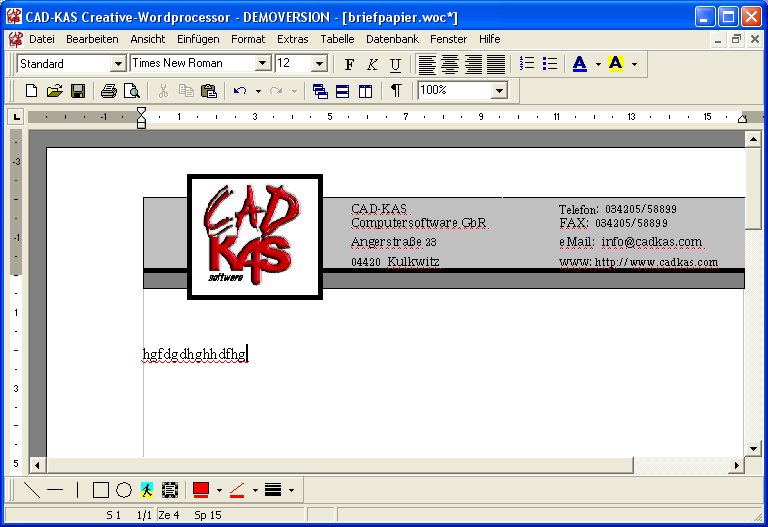Click the Undo arrow button
The image size is (768, 527).
(x=239, y=91)
